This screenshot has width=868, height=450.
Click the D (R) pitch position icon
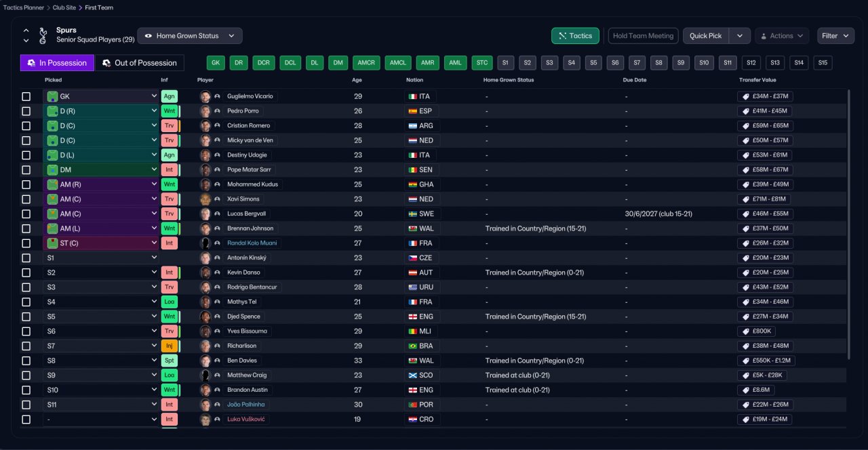pyautogui.click(x=52, y=111)
